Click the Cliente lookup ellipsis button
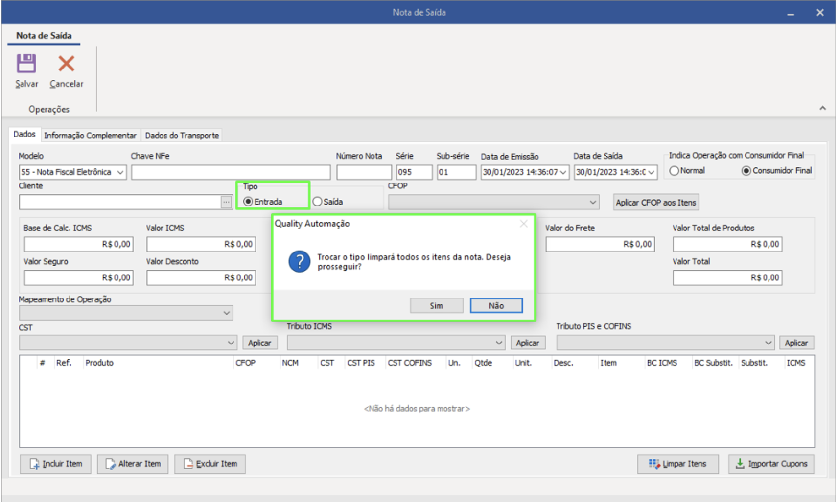Screen dimensions: 839x504 click(x=226, y=203)
